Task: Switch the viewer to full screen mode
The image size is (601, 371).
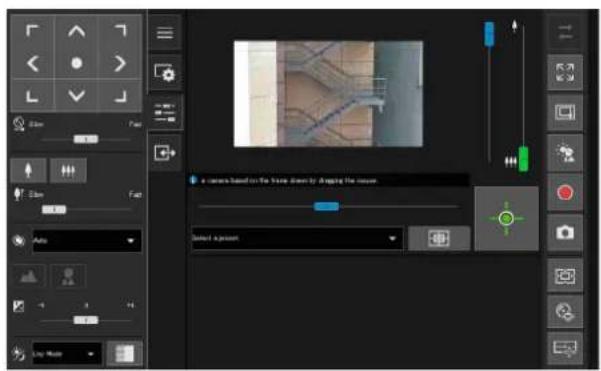Action: [565, 72]
